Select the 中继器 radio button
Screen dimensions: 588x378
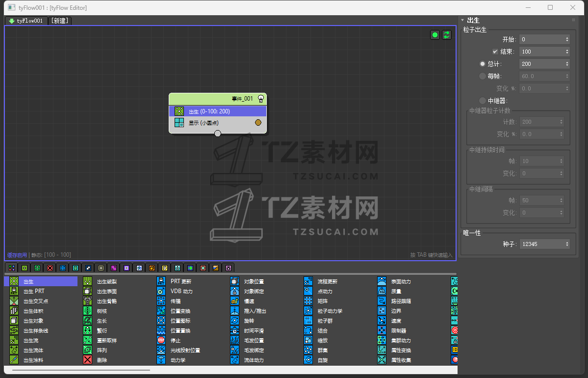point(483,101)
